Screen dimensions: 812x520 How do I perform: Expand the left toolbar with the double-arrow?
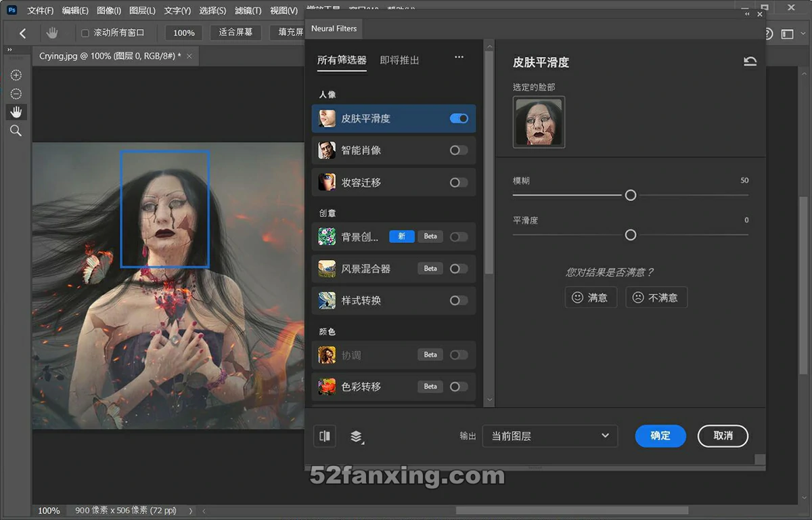coord(9,49)
